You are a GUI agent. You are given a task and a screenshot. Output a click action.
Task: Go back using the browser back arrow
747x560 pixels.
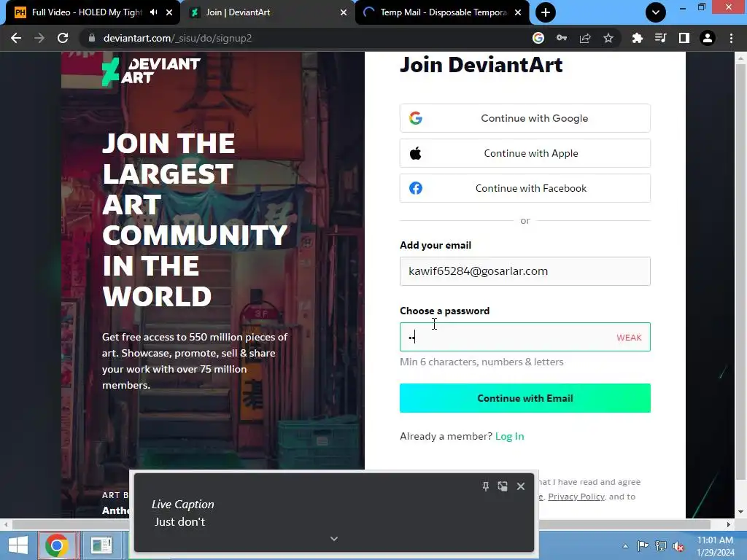click(x=16, y=38)
